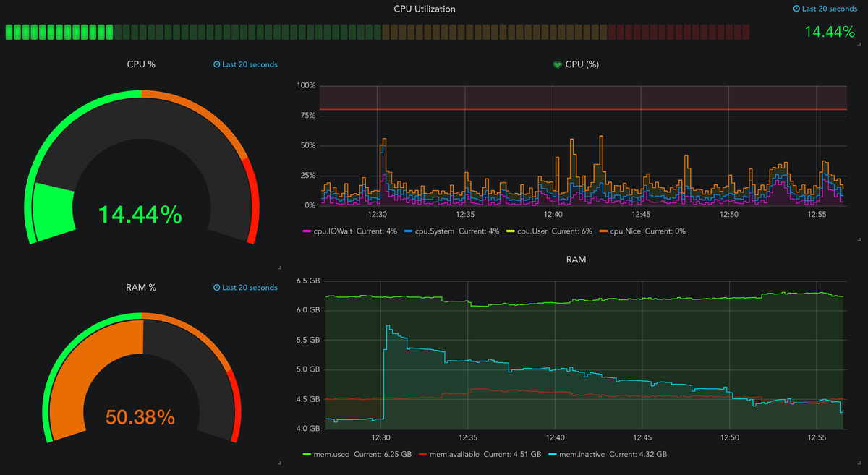Click the clock icon beside RAM % time range

pyautogui.click(x=218, y=287)
